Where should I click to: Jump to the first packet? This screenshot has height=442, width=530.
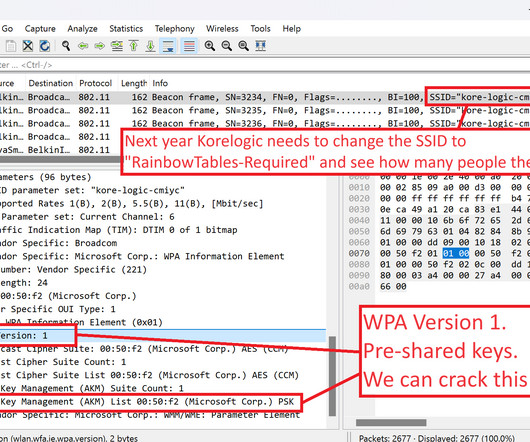click(134, 46)
